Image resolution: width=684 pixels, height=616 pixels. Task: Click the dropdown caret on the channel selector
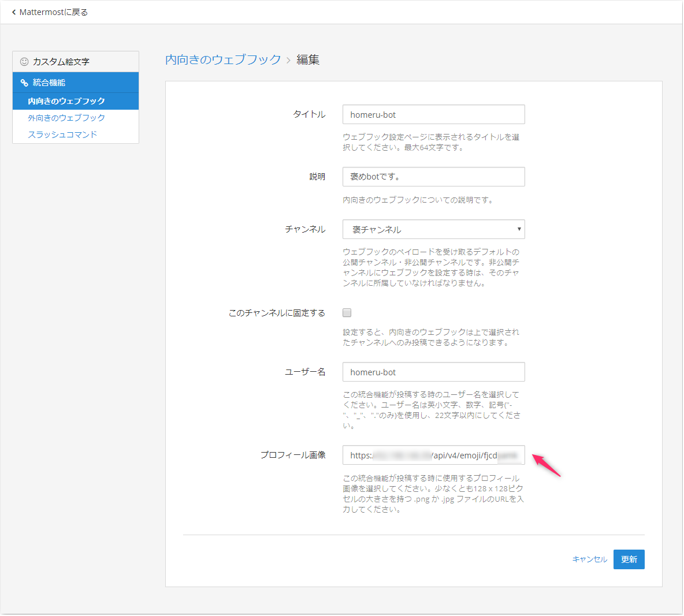point(518,229)
